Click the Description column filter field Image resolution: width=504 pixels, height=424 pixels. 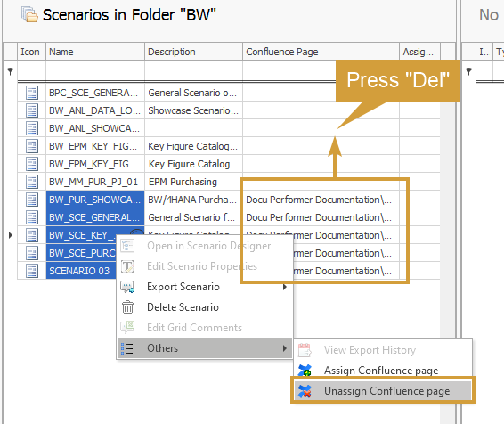[x=193, y=70]
